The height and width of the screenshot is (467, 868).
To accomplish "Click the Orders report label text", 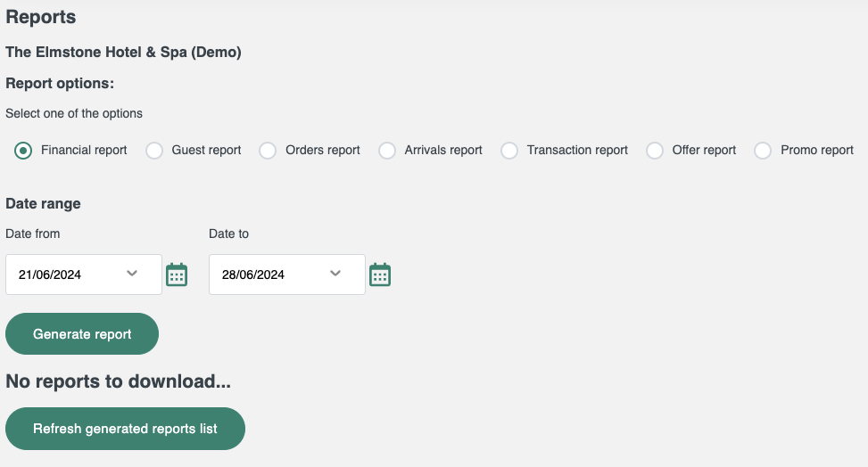I will pos(323,150).
